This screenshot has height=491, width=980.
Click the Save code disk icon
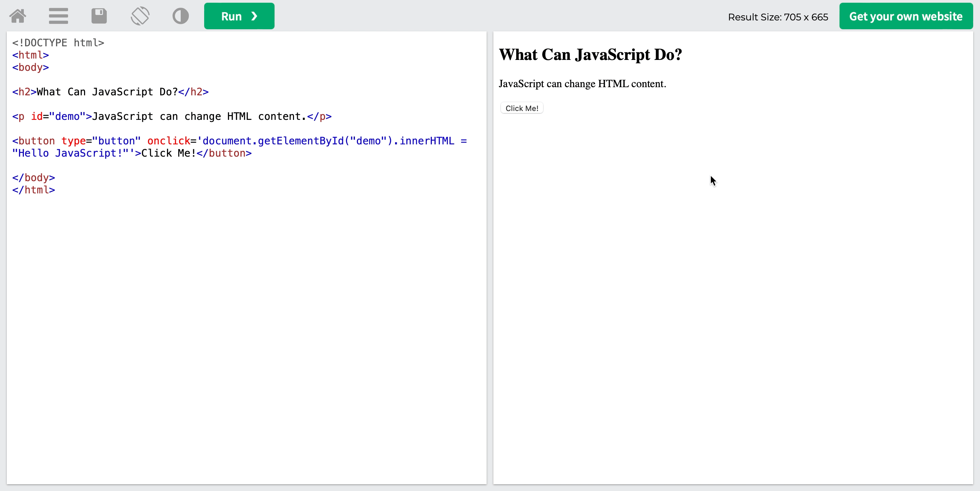99,16
